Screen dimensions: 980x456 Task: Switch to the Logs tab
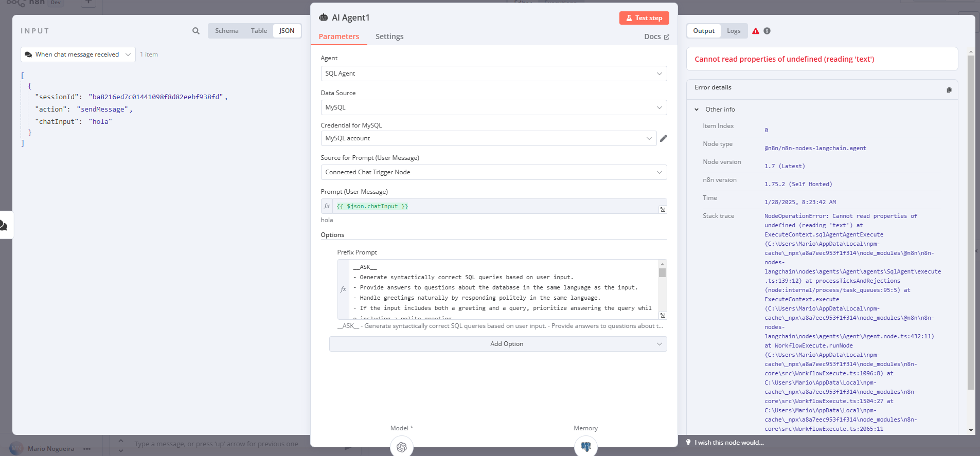734,31
